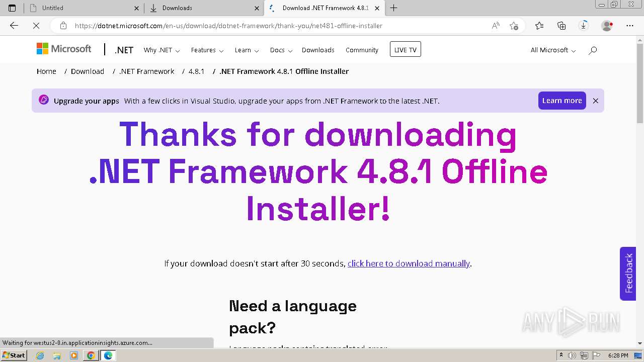Viewport: 644px width, 362px height.
Task: Click the Upgrade your apps rocket icon
Action: [x=44, y=100]
